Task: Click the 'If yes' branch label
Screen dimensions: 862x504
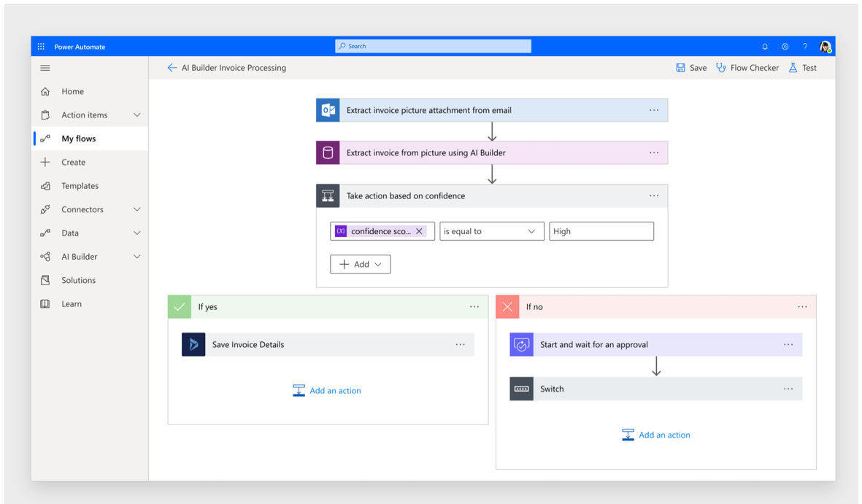Action: [x=208, y=306]
